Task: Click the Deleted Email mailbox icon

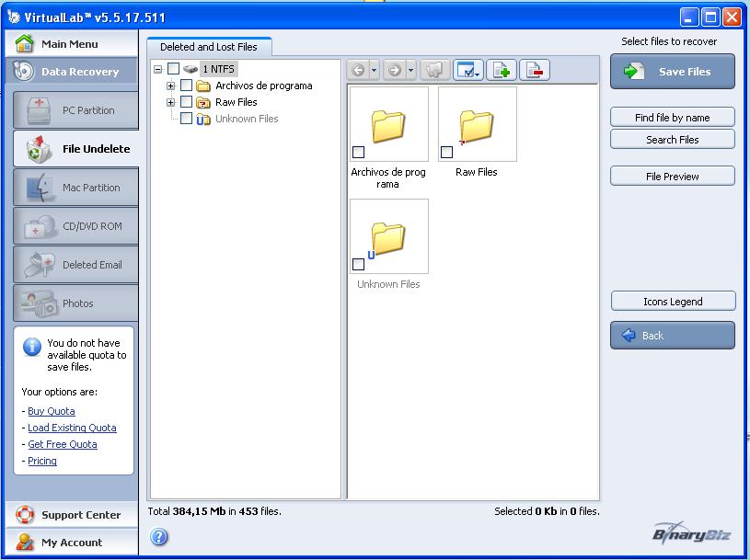Action: pos(39,265)
